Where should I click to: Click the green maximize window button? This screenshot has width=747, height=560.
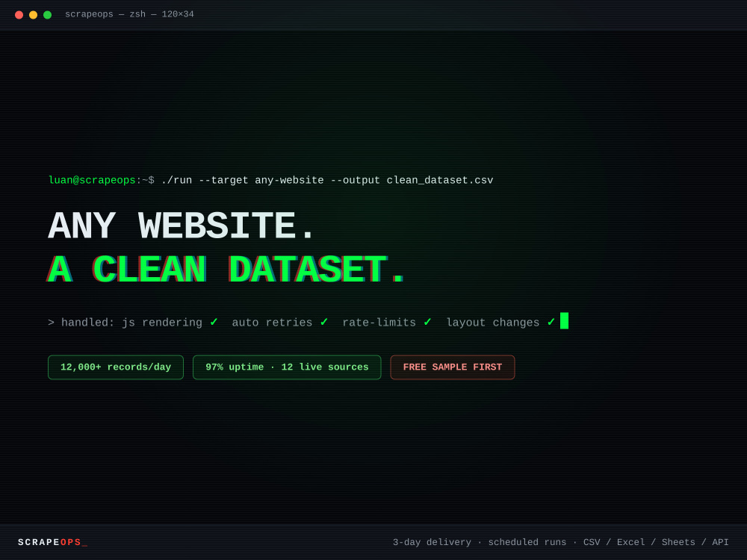48,15
